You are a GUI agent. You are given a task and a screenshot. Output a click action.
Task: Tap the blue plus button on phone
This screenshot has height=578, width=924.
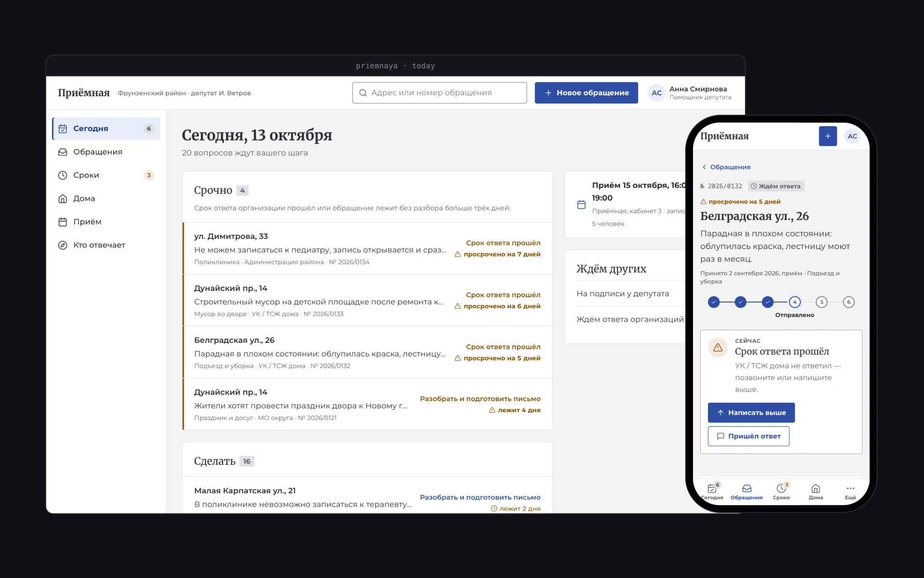point(828,136)
